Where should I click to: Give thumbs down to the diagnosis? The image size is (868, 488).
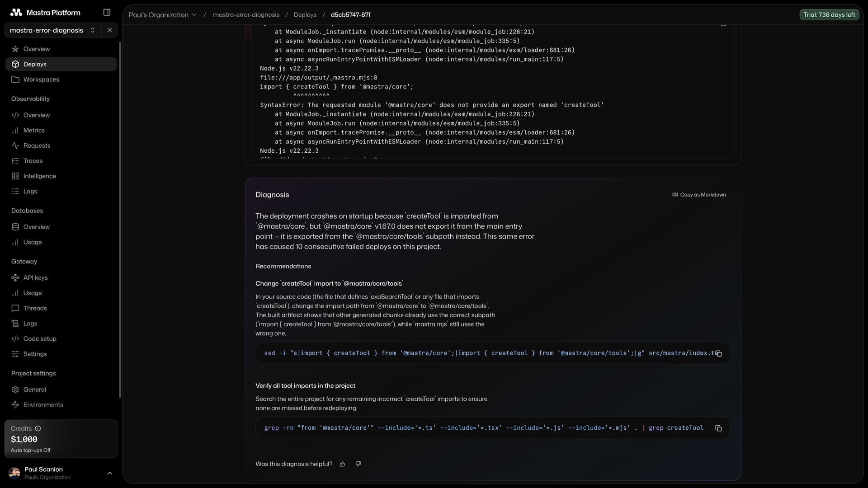(359, 464)
